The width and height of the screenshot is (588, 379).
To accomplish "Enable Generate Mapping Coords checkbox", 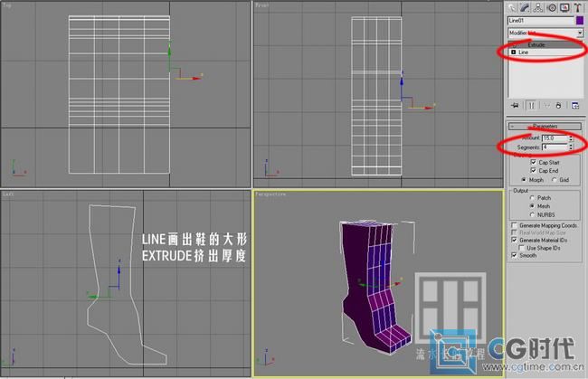I will click(x=515, y=225).
